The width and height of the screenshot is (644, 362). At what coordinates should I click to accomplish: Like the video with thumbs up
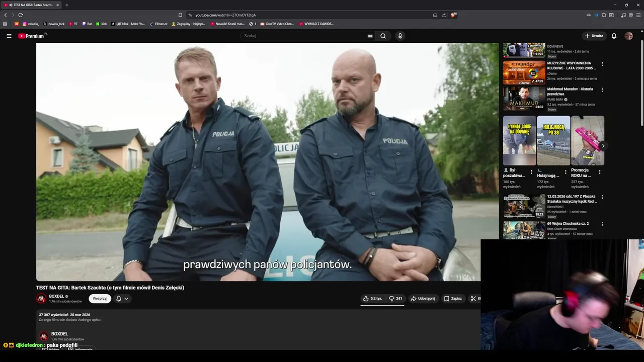coord(373,299)
